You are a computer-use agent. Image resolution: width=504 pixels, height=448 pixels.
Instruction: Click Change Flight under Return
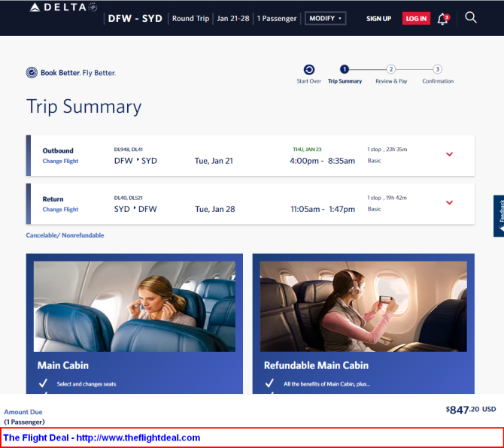click(x=60, y=210)
